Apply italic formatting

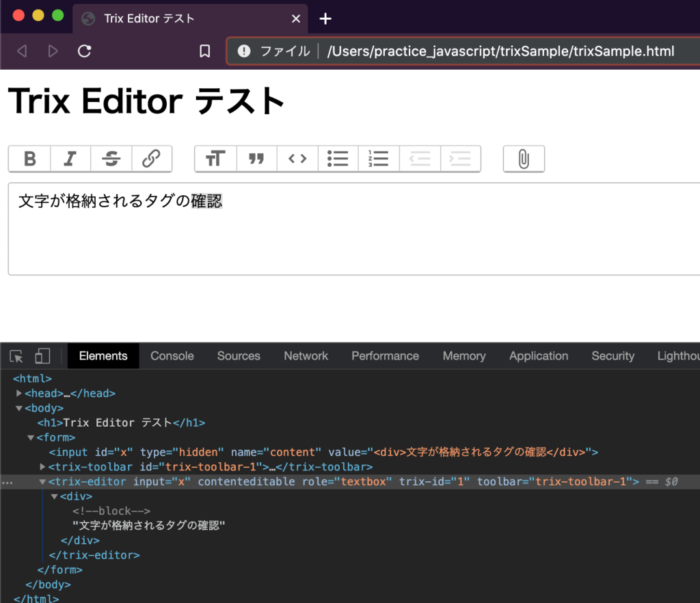[70, 159]
